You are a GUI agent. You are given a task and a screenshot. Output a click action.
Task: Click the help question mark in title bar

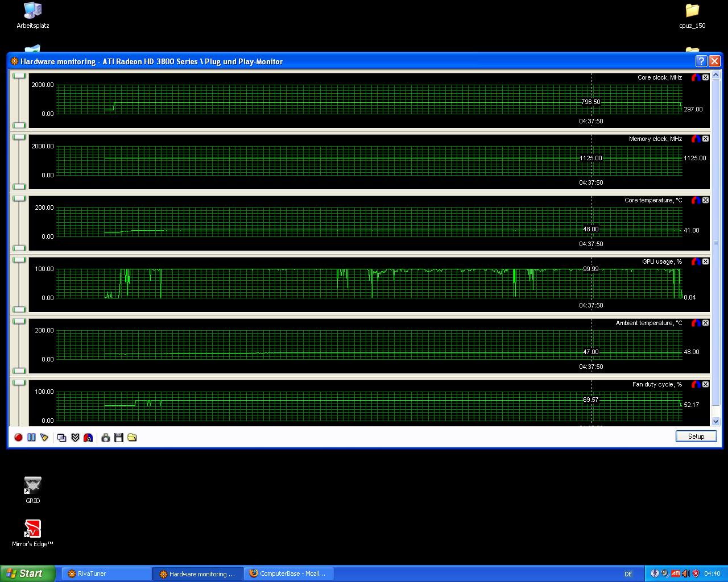[x=701, y=61]
